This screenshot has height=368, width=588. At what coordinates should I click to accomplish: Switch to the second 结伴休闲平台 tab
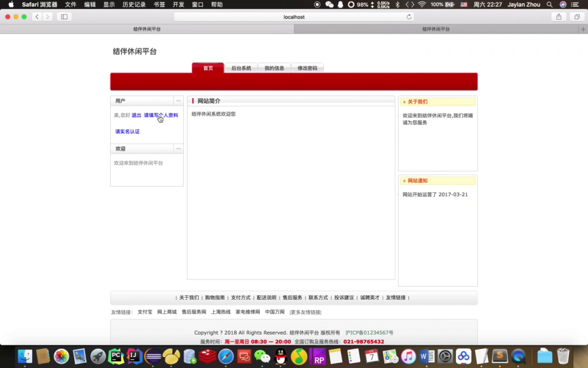coord(436,29)
